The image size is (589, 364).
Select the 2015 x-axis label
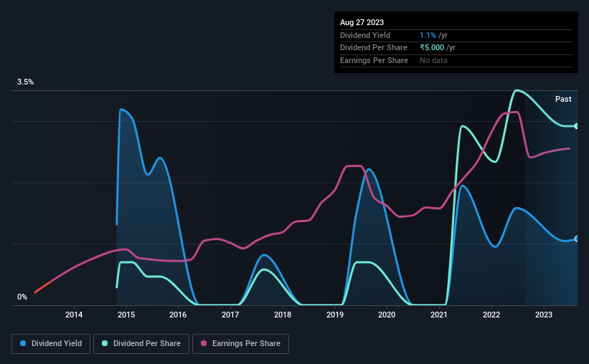[126, 315]
